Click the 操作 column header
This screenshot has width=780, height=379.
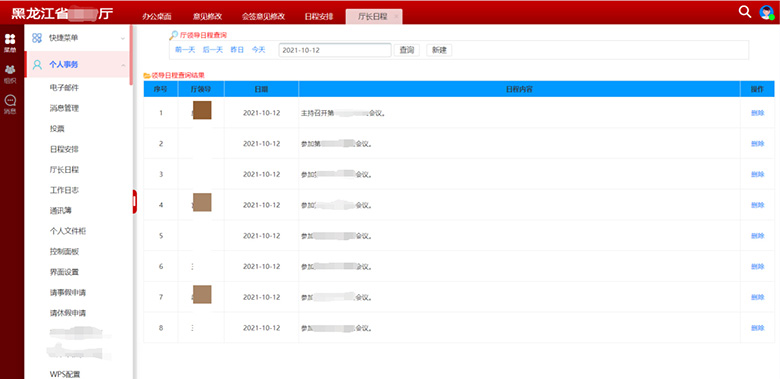(x=758, y=89)
